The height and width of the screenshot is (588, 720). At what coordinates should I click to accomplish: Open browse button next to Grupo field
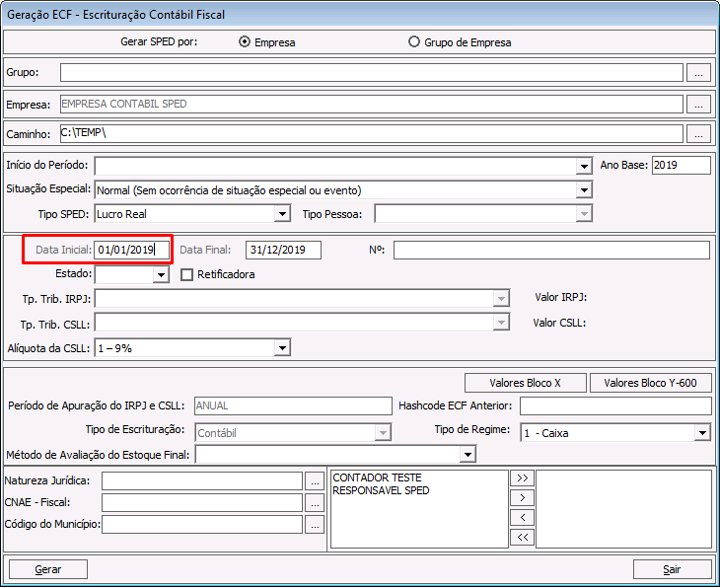click(x=698, y=73)
